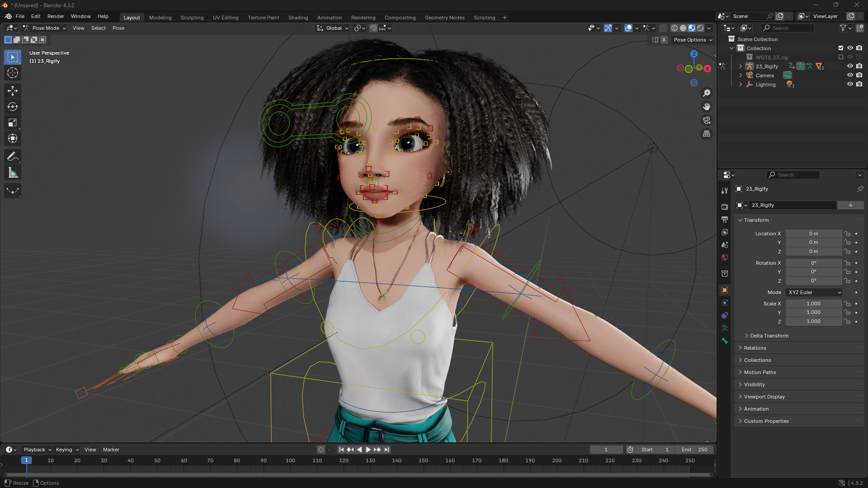Click the Cursor tool icon
The image size is (868, 488).
pyautogui.click(x=13, y=73)
